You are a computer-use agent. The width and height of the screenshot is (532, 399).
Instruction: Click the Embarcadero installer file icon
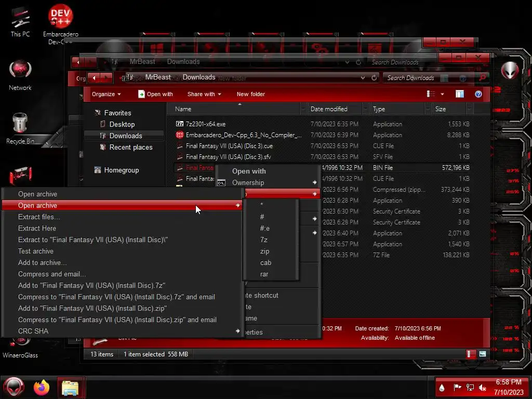[x=179, y=135]
